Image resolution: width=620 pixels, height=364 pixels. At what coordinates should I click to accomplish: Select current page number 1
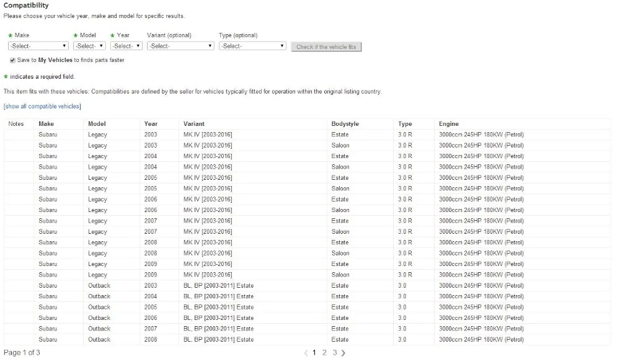pos(314,352)
